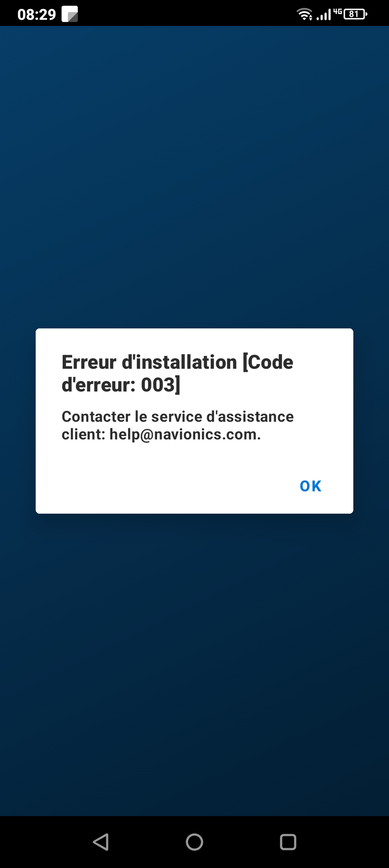Tap the Android back navigation triangle

(x=101, y=842)
